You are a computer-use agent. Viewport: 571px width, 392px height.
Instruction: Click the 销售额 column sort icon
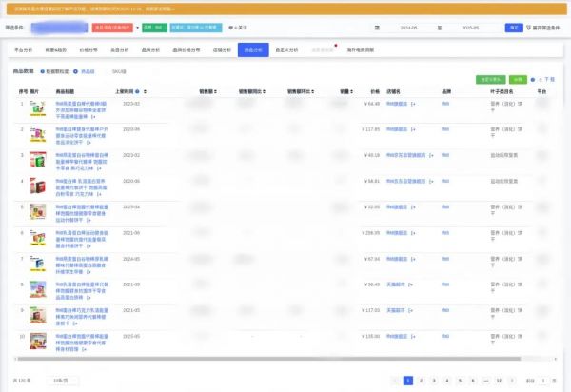(x=216, y=92)
